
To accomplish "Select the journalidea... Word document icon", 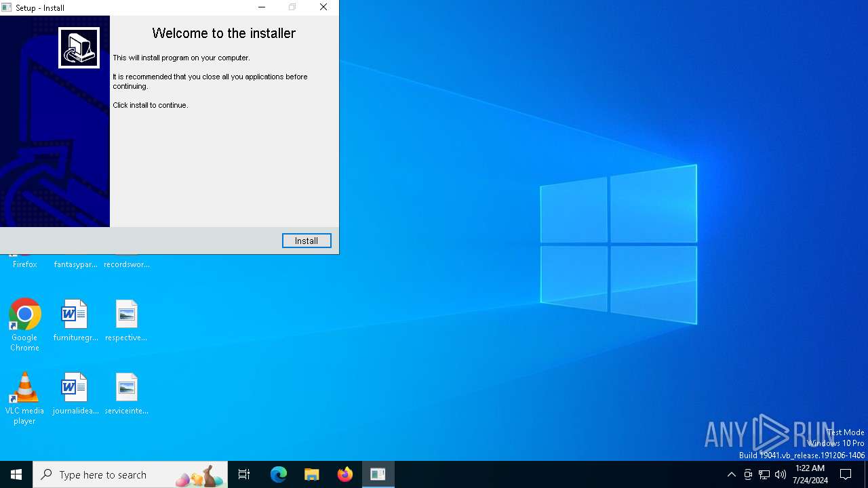I will (75, 394).
